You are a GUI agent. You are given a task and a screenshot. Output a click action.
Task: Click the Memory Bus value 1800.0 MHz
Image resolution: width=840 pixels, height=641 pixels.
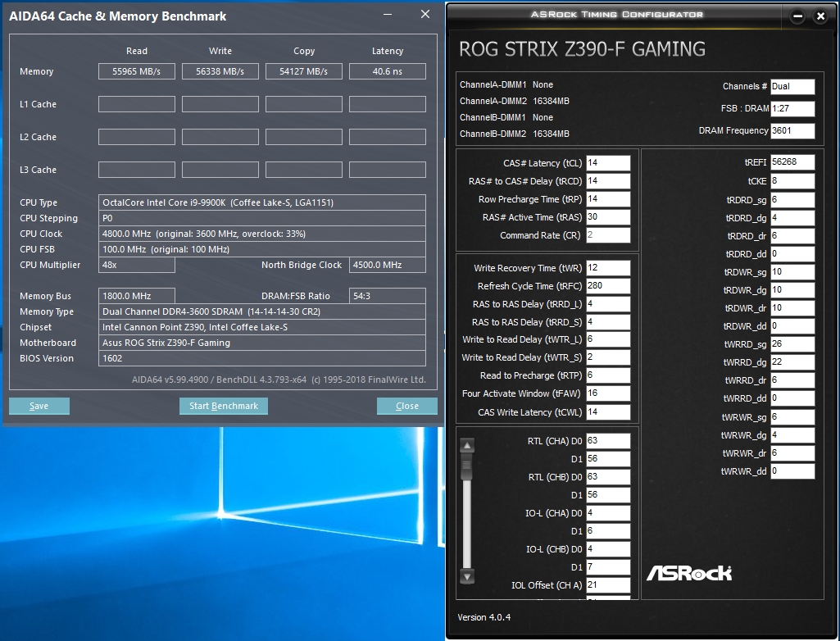(x=137, y=296)
